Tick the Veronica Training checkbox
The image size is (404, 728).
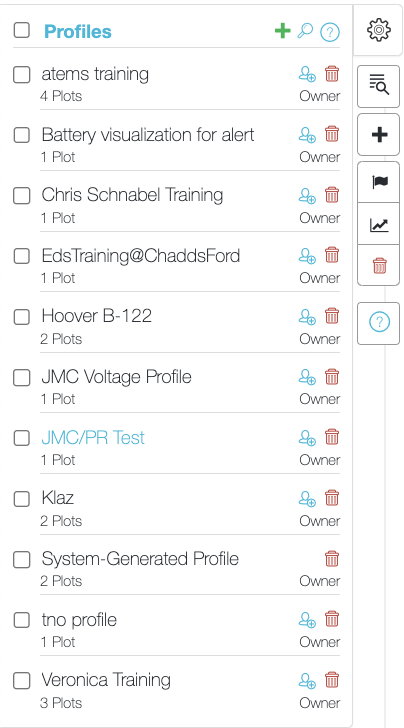pyautogui.click(x=21, y=681)
